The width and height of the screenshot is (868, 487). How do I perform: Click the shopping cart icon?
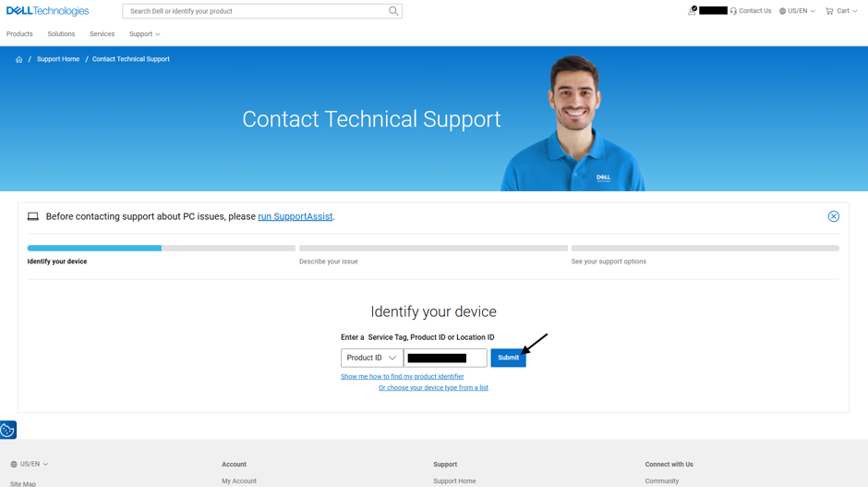829,11
